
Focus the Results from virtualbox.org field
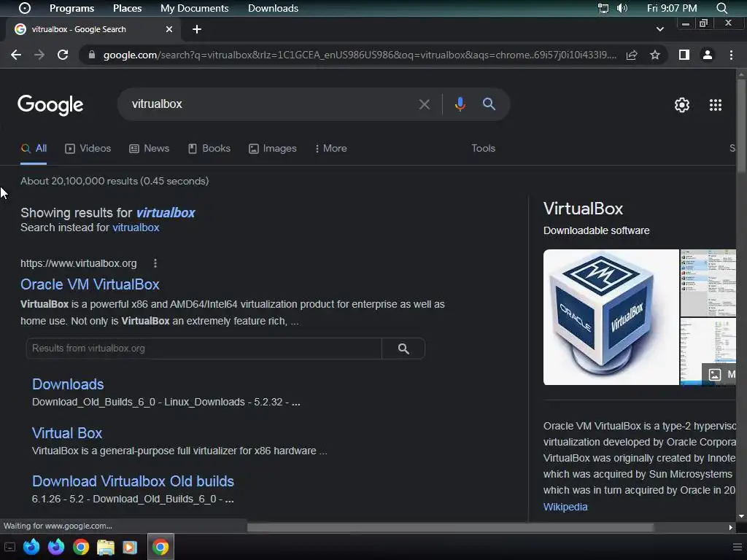(x=204, y=349)
